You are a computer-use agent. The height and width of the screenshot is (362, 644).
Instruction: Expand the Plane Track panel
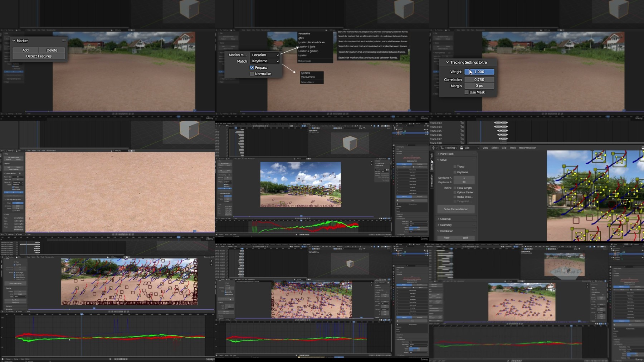456,154
